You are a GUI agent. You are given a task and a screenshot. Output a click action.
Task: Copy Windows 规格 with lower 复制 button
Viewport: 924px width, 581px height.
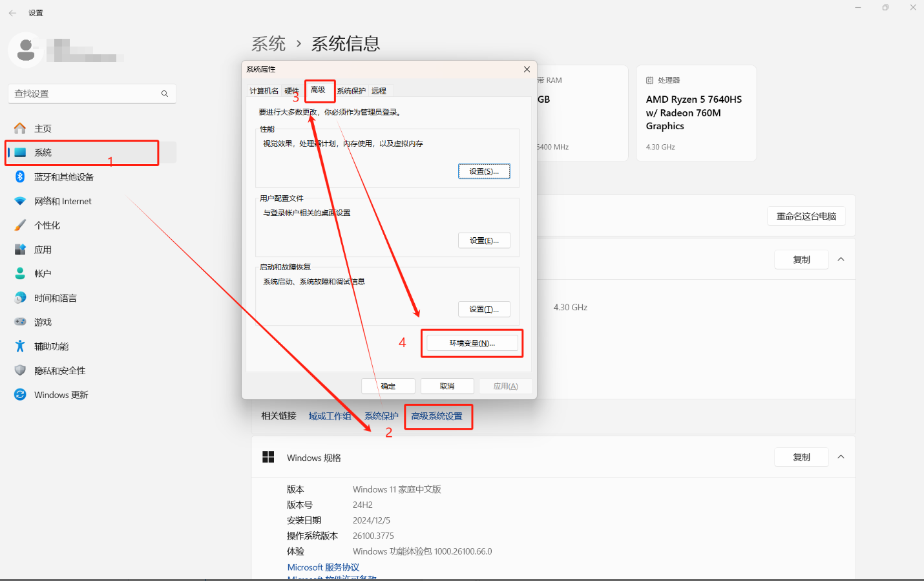[801, 457]
